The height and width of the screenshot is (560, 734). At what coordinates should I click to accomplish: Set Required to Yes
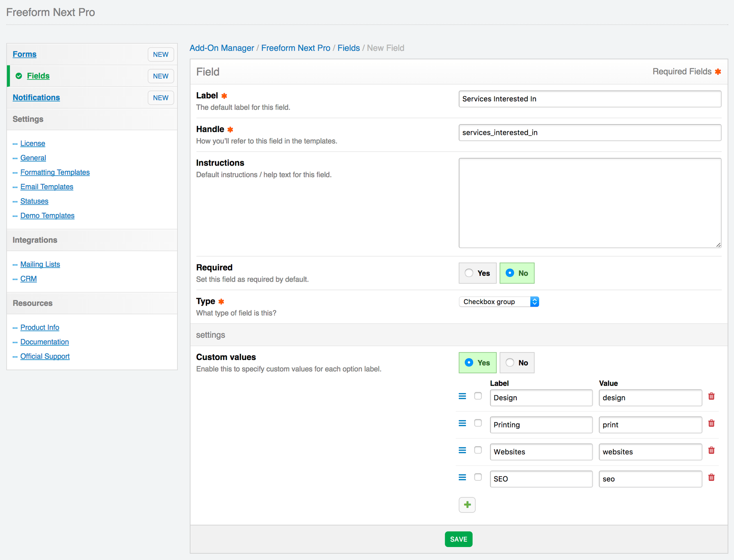[x=477, y=273]
